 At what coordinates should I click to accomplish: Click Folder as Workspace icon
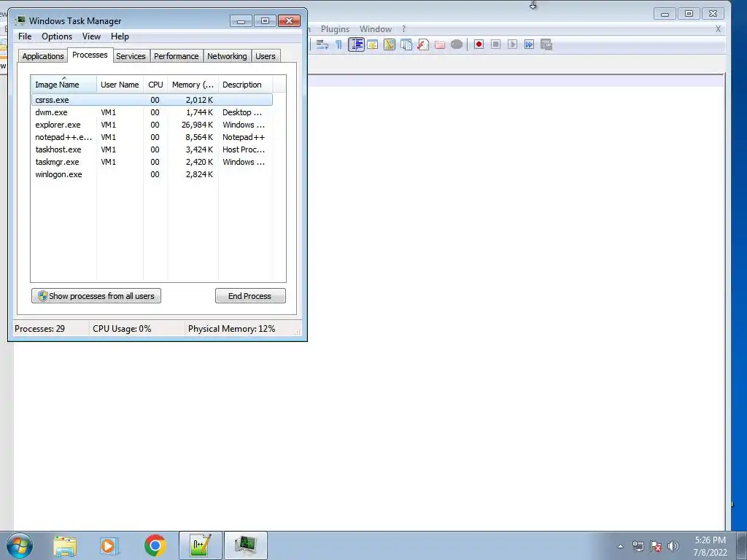[440, 44]
